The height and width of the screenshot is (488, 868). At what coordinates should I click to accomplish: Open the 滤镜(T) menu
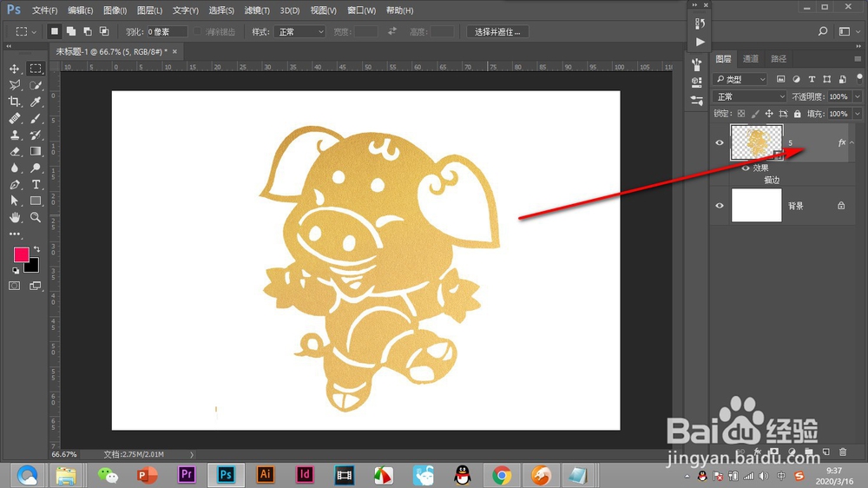click(x=257, y=10)
